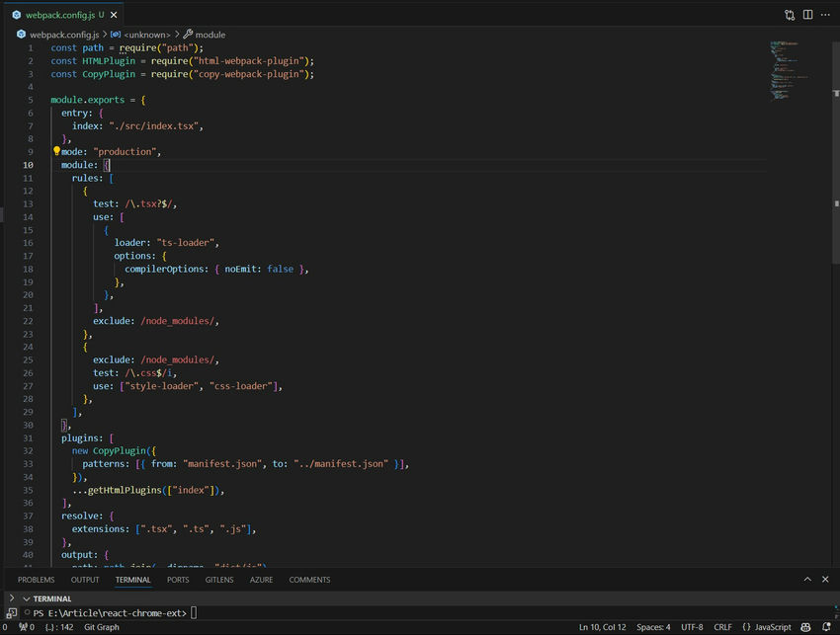Open the editor More Actions ellipsis
Viewport: 840px width, 635px height.
tap(826, 15)
